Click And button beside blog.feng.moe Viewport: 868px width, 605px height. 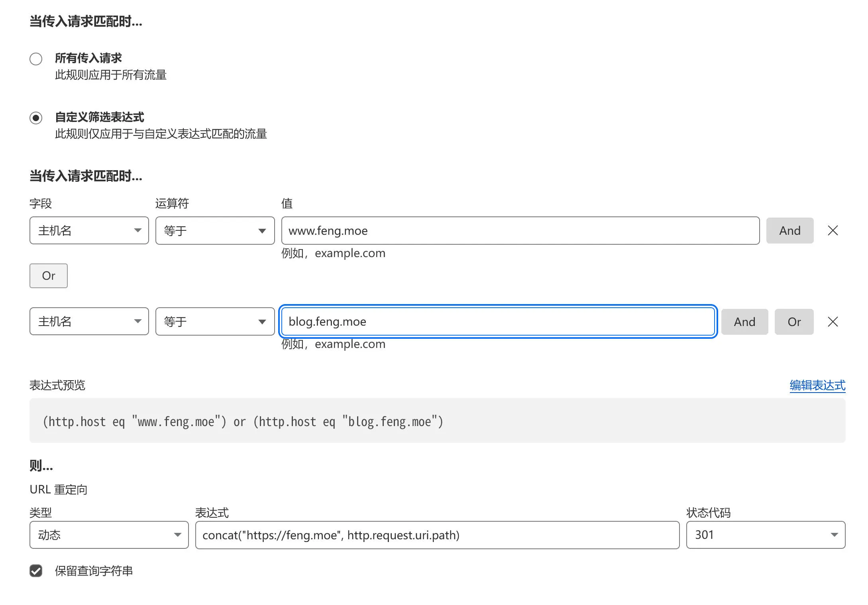click(x=745, y=322)
